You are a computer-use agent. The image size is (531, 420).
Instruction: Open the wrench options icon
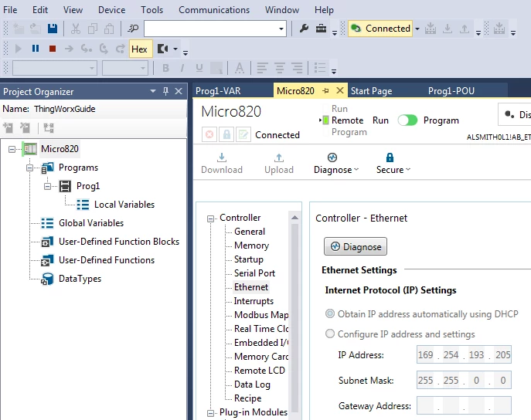pos(304,29)
